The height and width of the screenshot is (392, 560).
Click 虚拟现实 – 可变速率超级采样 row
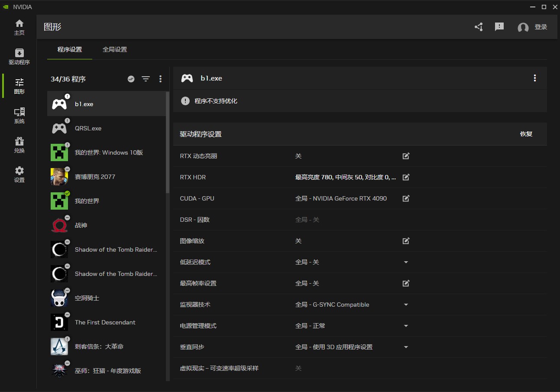[360, 368]
